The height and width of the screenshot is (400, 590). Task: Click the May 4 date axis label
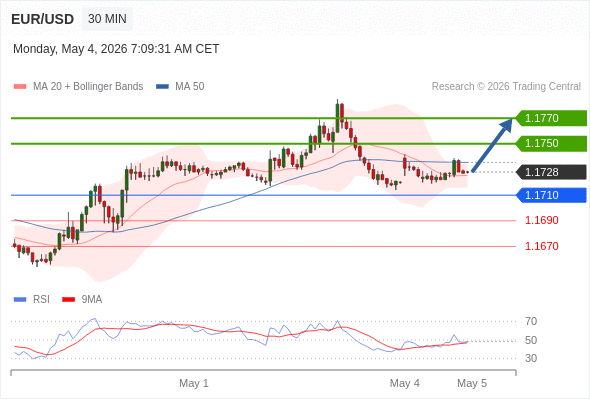(x=404, y=383)
